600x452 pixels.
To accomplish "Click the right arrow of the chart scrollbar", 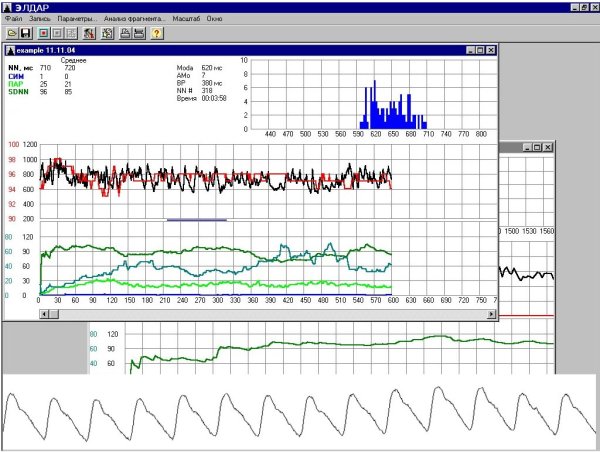I will coord(491,314).
